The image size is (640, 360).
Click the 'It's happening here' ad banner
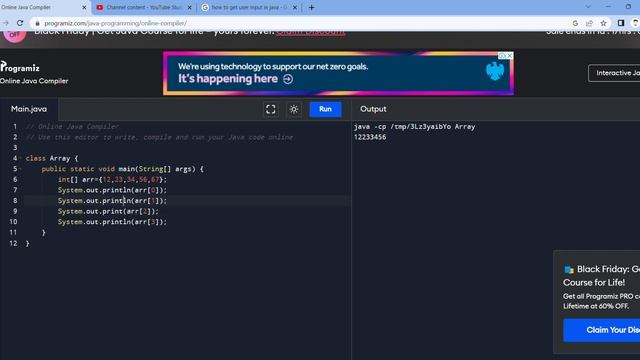click(338, 73)
